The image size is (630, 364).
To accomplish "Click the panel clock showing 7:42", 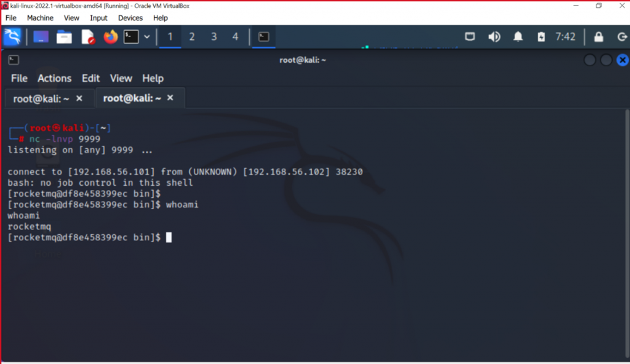I will click(x=565, y=37).
